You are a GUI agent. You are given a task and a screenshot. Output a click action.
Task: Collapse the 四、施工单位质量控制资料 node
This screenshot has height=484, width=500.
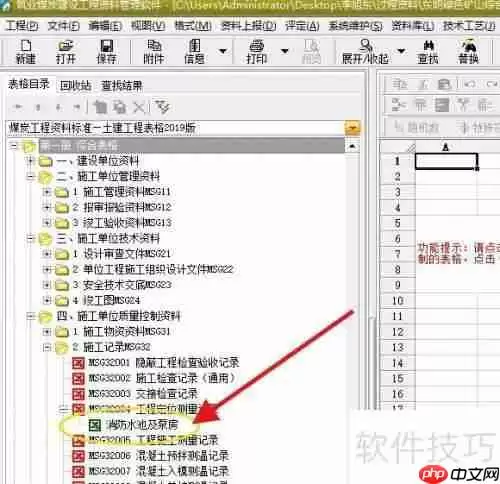pyautogui.click(x=30, y=316)
